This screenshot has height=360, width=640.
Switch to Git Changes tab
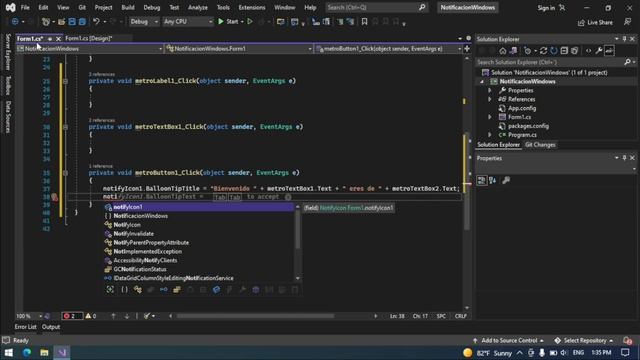pos(540,144)
